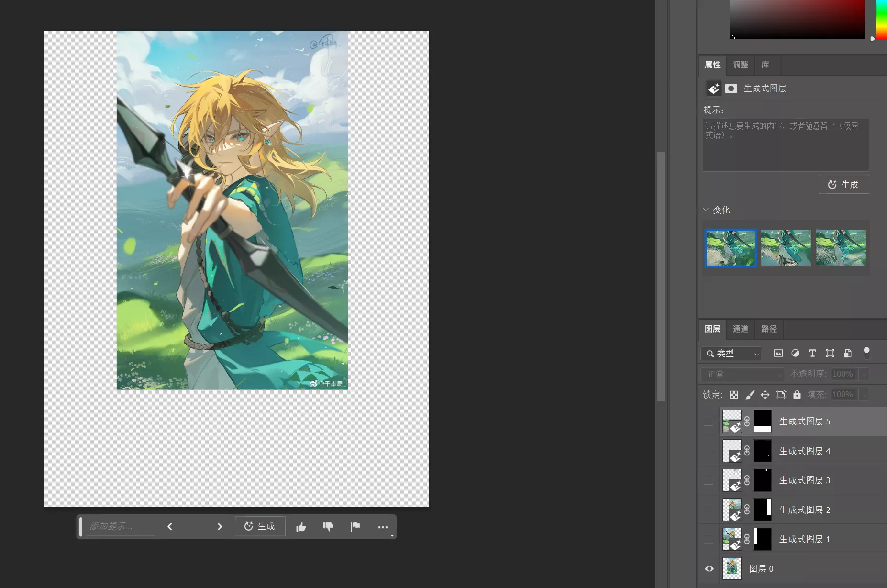Viewport: 887px width, 588px height.
Task: Click lock position move icon
Action: click(765, 395)
